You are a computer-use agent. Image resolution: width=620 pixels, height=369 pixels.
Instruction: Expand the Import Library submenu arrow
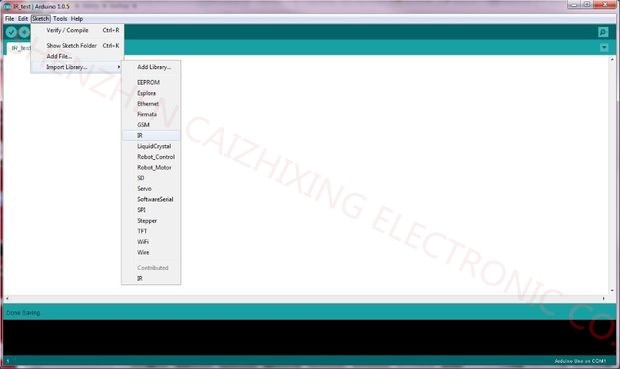pyautogui.click(x=118, y=67)
